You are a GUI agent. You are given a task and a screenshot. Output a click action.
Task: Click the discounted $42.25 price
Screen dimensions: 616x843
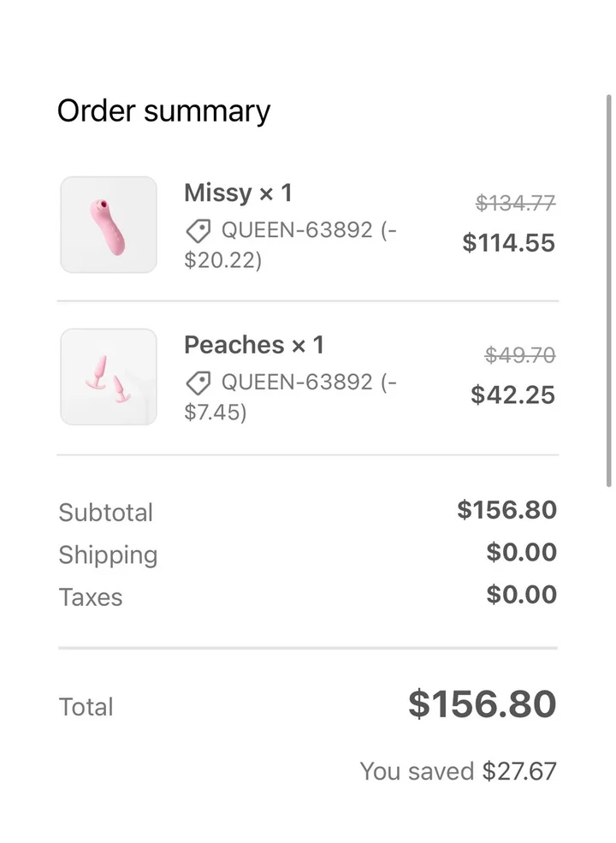(513, 395)
